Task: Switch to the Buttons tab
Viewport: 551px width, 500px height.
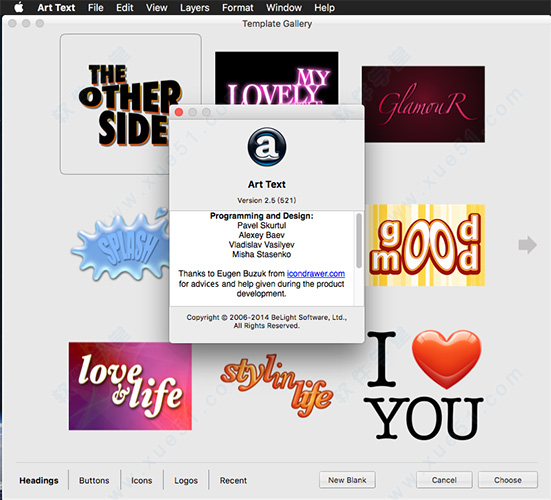Action: [x=94, y=480]
